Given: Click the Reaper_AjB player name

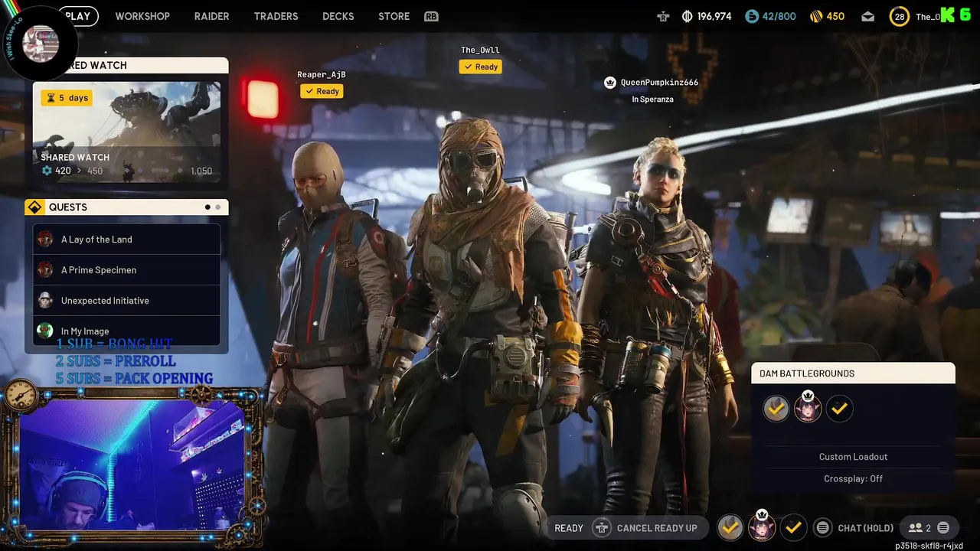Looking at the screenshot, I should click(x=322, y=74).
